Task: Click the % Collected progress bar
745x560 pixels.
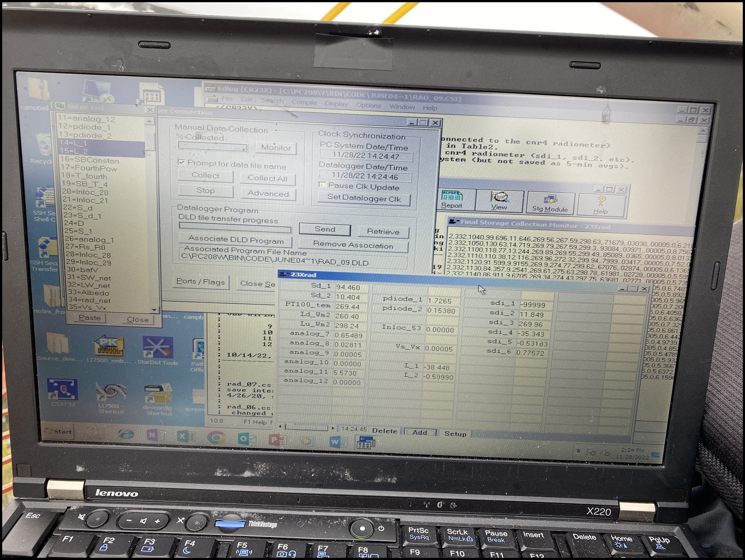Action: [212, 147]
